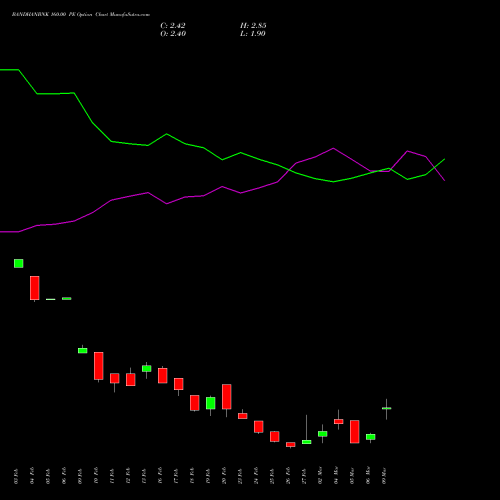Select the 04 Feb date label
500x500 pixels.
point(32,476)
